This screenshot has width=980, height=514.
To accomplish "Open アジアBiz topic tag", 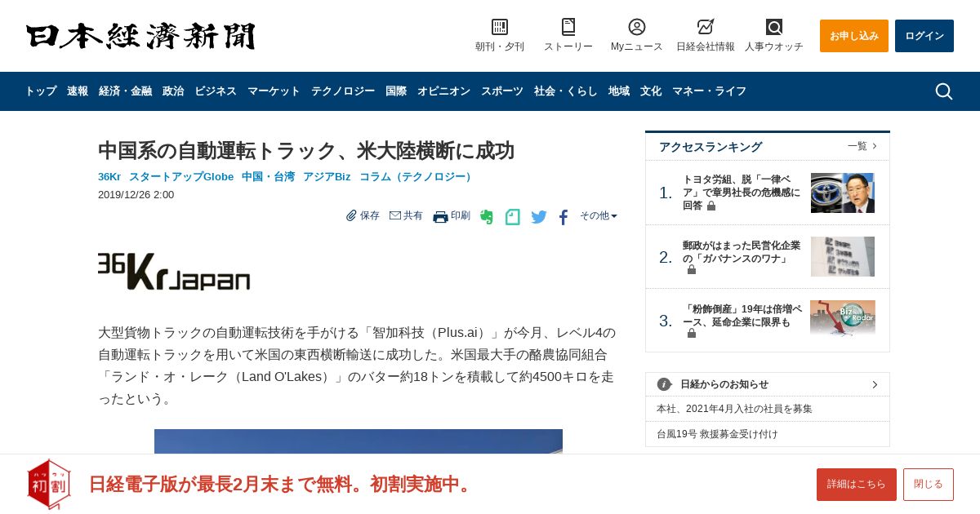I will point(327,177).
